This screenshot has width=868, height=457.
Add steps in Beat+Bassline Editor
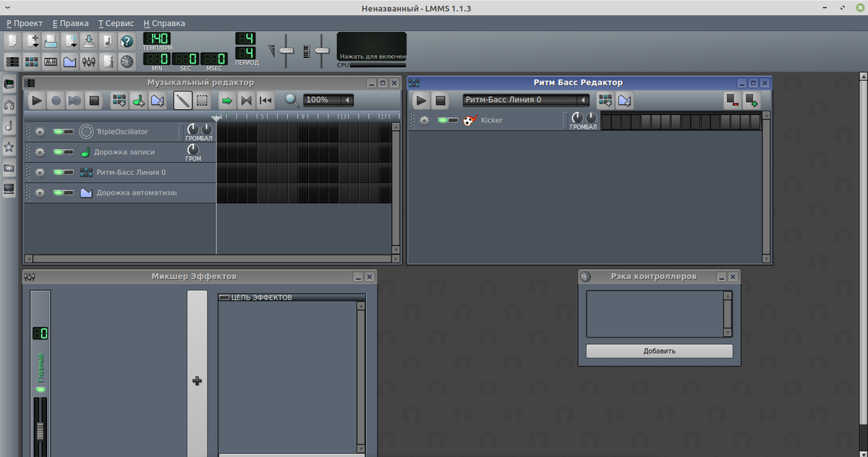(x=752, y=101)
